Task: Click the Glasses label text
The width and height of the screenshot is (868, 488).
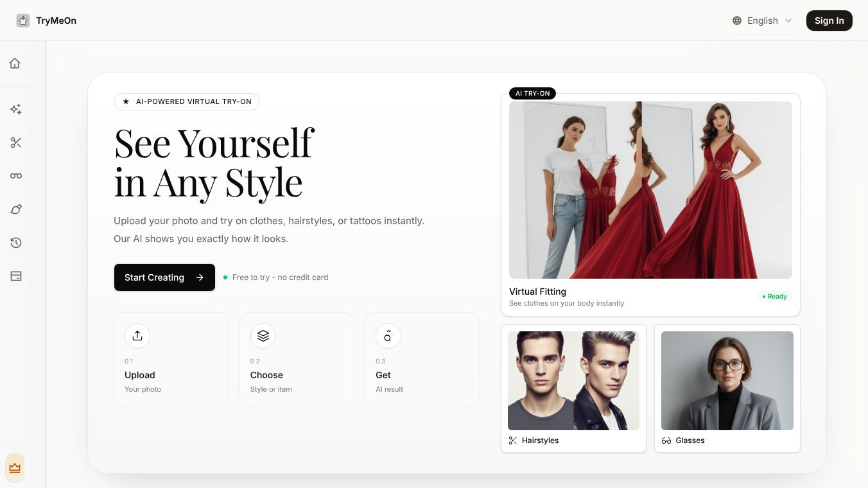Action: 690,440
